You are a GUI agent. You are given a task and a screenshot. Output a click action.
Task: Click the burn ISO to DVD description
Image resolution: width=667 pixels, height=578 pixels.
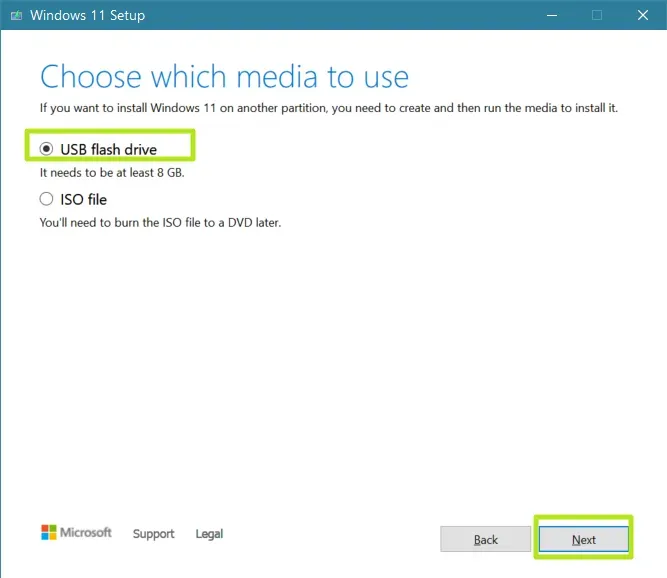160,222
